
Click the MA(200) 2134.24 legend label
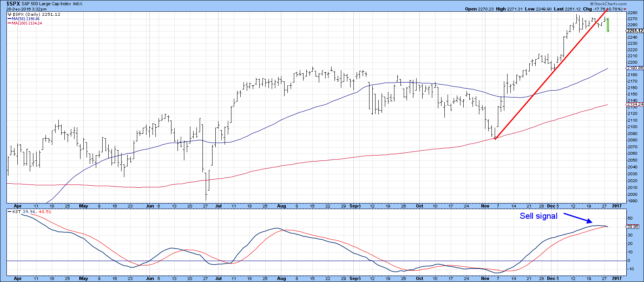tap(27, 23)
